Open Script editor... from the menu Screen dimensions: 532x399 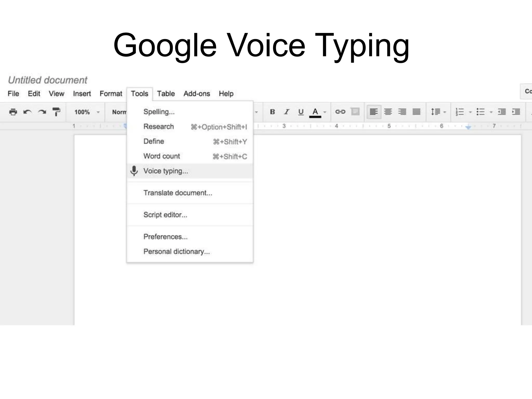190,215
